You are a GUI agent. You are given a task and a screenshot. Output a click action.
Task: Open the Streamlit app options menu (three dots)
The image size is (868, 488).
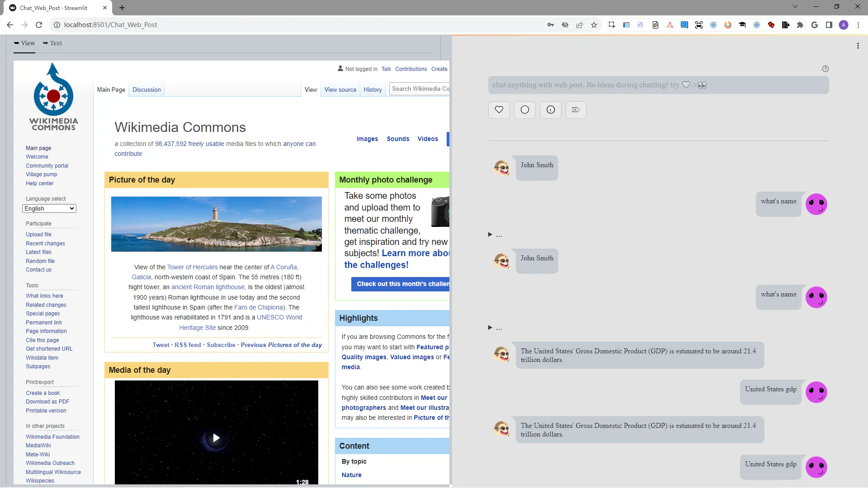click(858, 46)
